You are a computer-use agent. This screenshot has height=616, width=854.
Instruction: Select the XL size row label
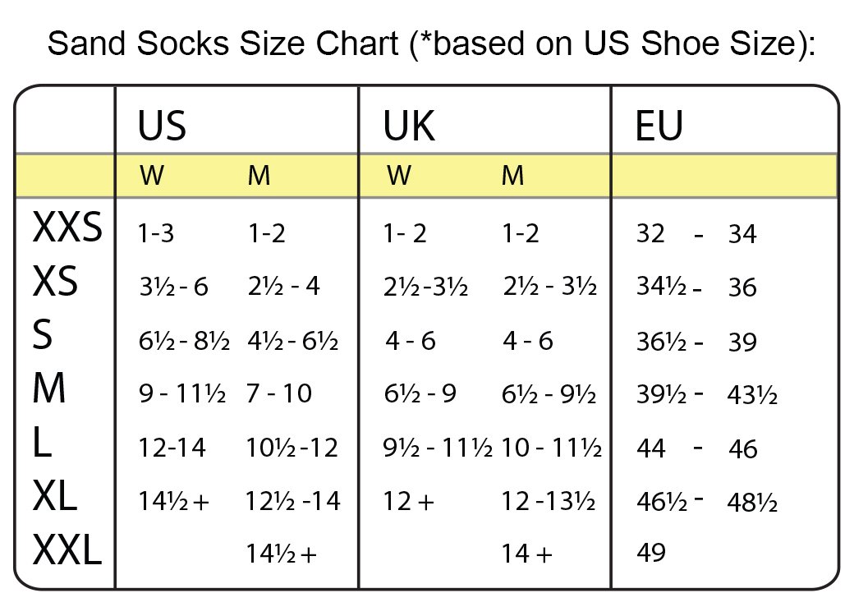[55, 497]
